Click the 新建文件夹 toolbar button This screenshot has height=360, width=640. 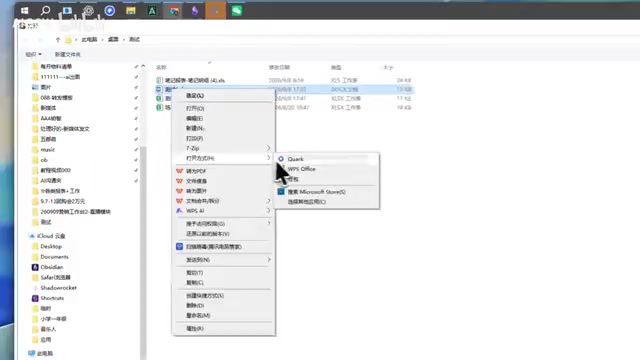point(68,54)
